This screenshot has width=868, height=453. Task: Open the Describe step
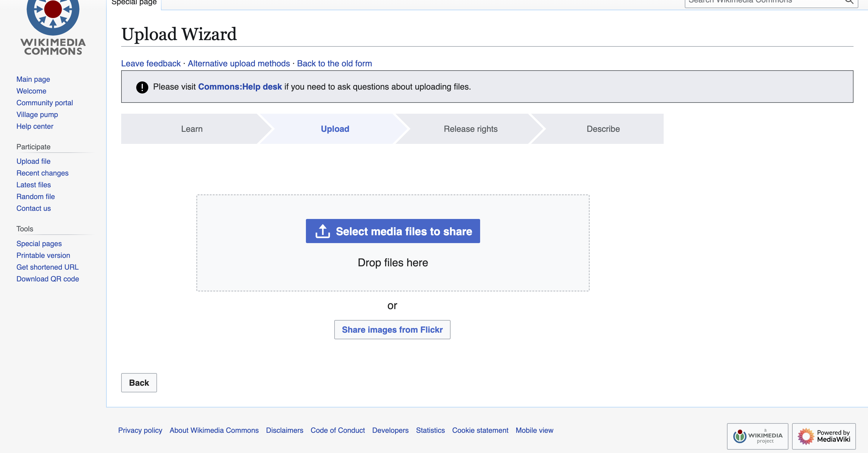coord(603,129)
